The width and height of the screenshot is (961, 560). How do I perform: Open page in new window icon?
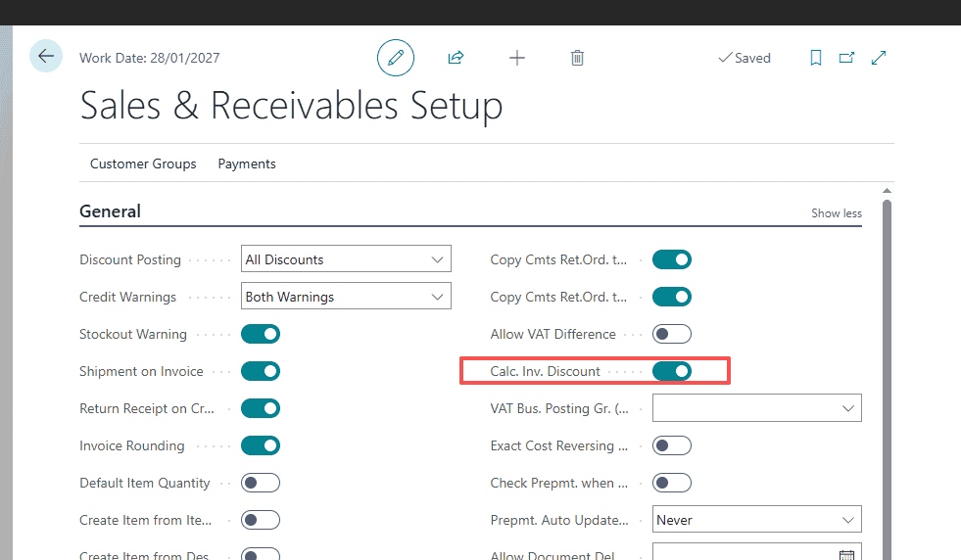pos(846,58)
